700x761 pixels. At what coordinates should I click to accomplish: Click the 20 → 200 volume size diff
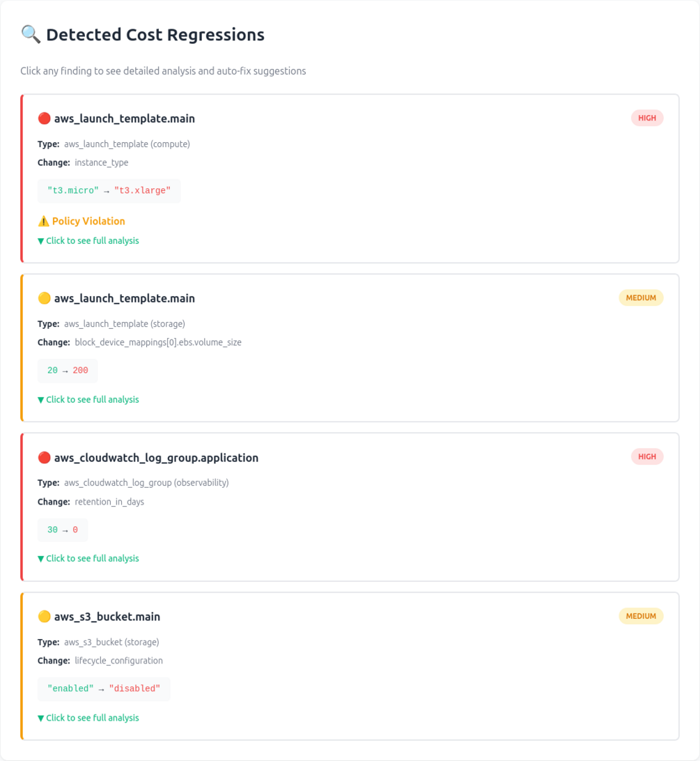(x=68, y=371)
